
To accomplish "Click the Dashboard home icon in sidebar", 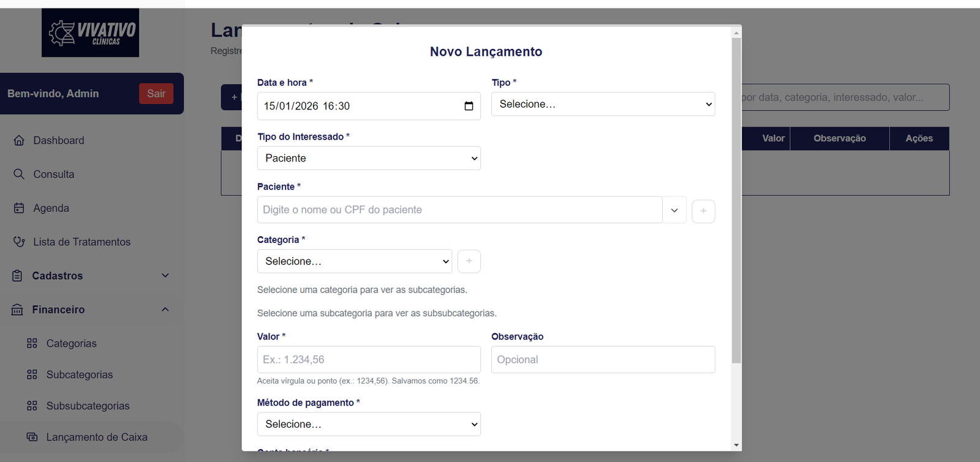I will [x=19, y=140].
